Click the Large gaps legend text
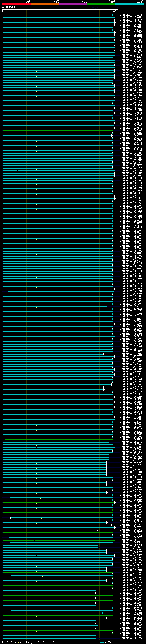Viewport: 146px width, 644px height. pyautogui.click(x=28, y=642)
